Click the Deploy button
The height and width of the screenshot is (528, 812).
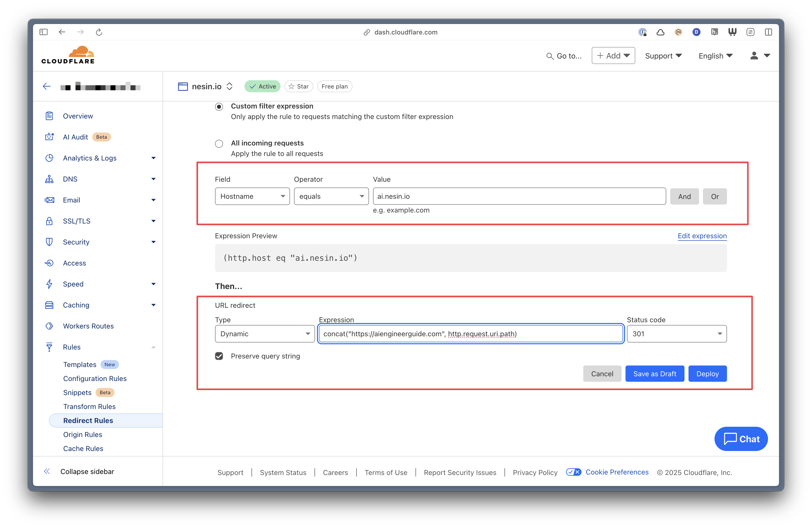(x=707, y=374)
